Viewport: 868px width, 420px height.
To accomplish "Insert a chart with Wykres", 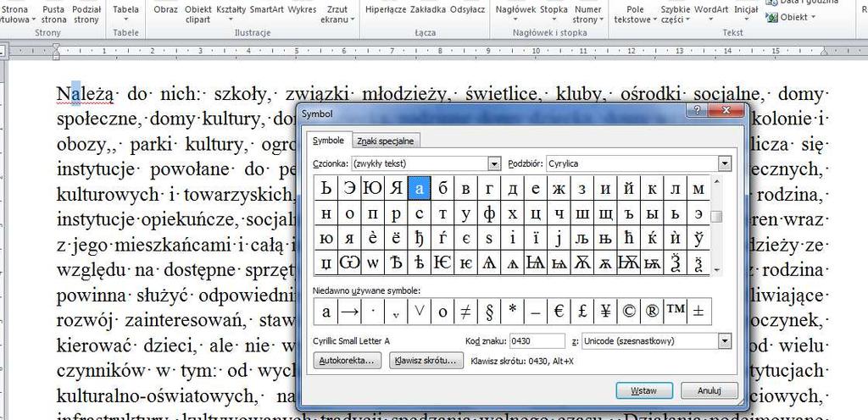I will (303, 10).
